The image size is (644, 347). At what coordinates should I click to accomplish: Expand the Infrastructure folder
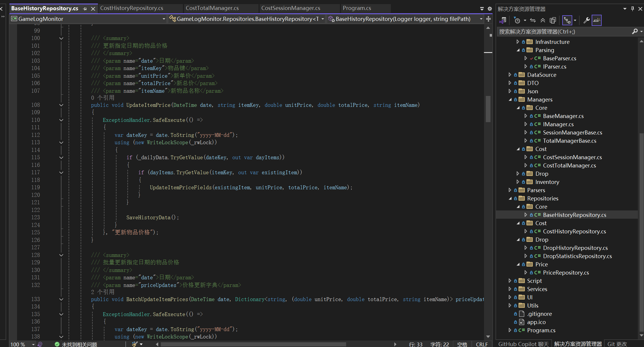[x=518, y=42]
